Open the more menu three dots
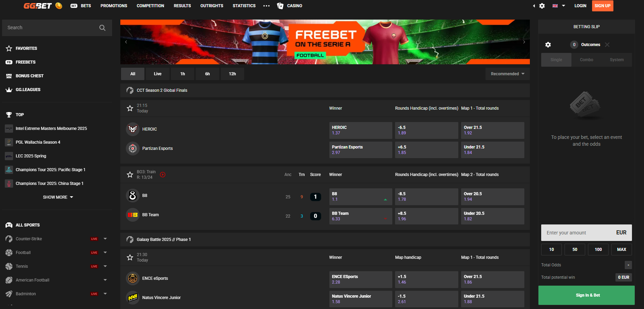Screen dimensions: 644x309 266,6
